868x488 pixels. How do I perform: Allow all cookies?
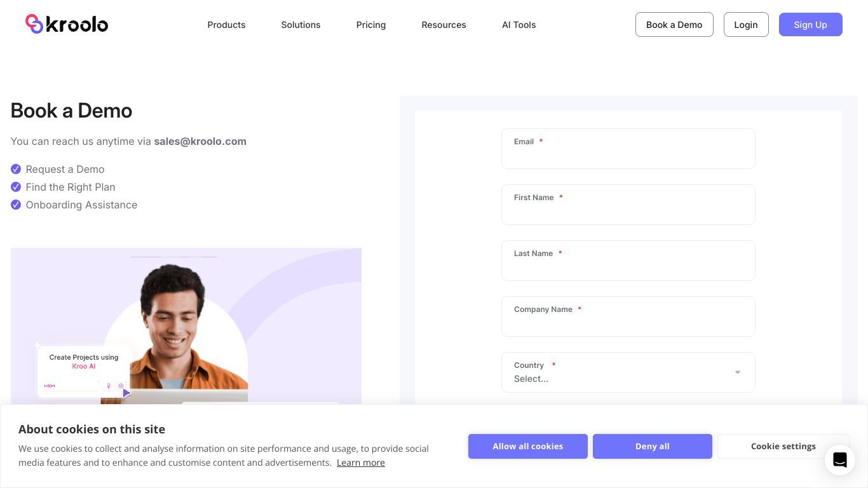click(528, 446)
